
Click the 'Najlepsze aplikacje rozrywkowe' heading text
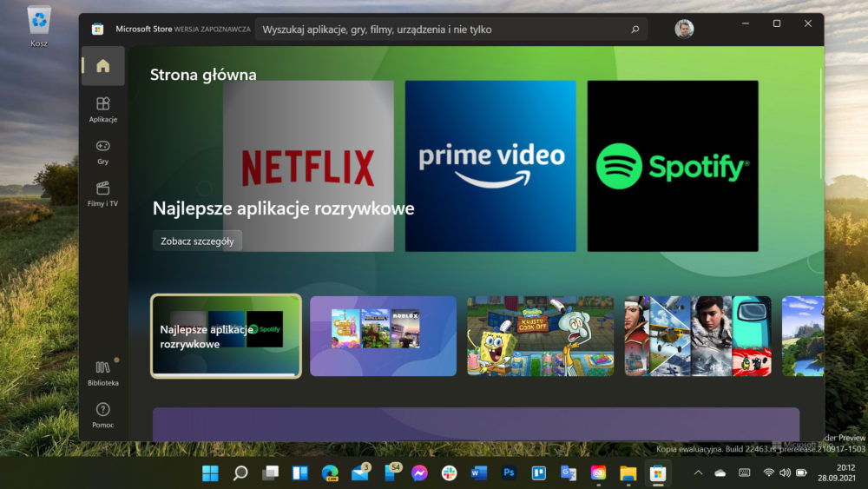tap(284, 208)
